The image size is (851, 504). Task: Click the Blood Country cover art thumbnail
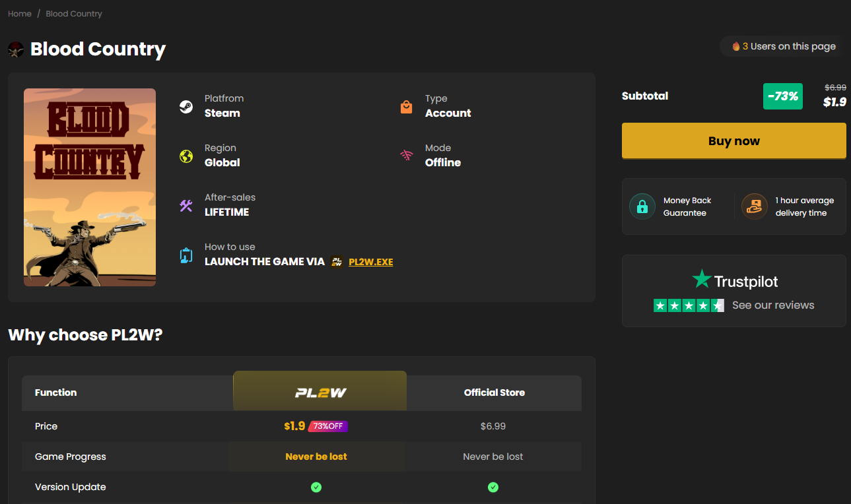90,187
